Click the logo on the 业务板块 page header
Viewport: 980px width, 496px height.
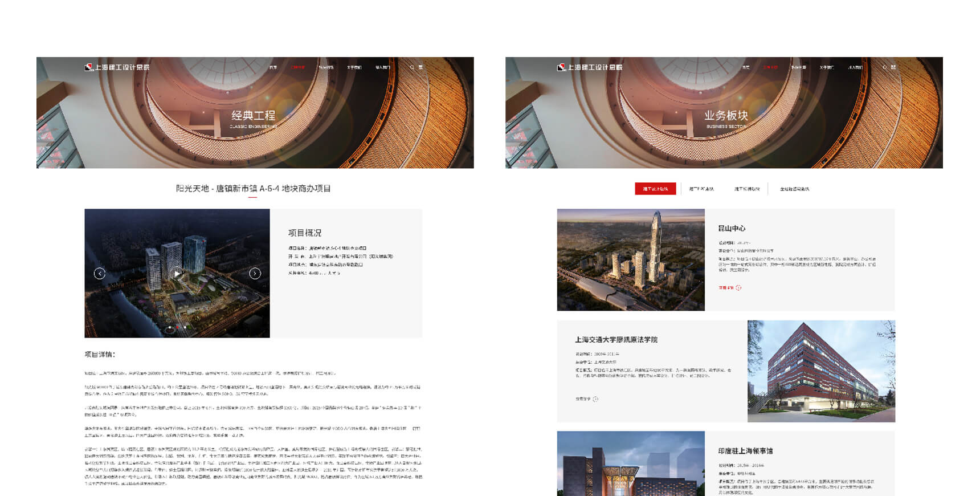tap(590, 67)
